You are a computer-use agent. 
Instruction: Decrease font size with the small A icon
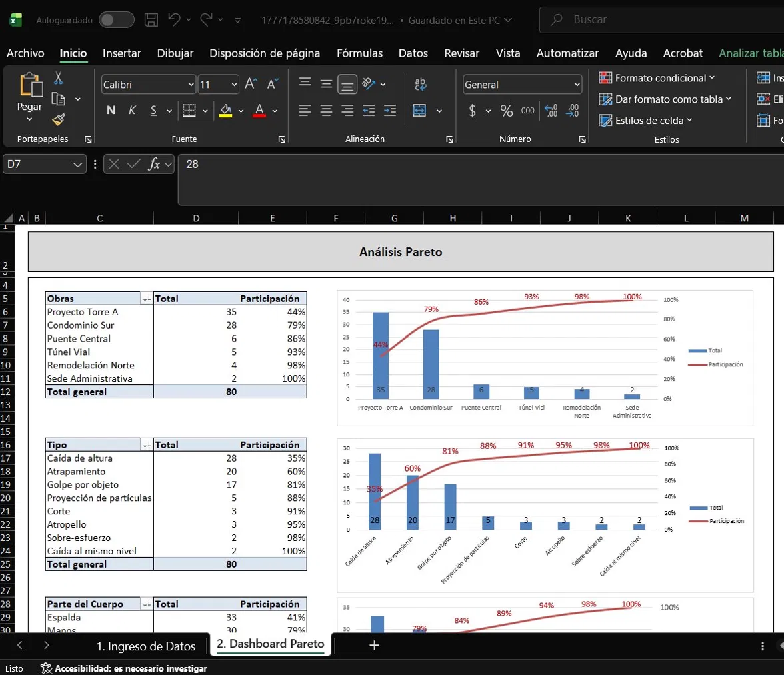273,84
